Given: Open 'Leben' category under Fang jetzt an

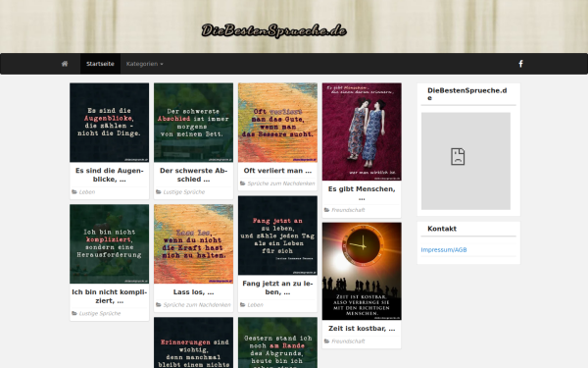Looking at the screenshot, I should pos(256,305).
